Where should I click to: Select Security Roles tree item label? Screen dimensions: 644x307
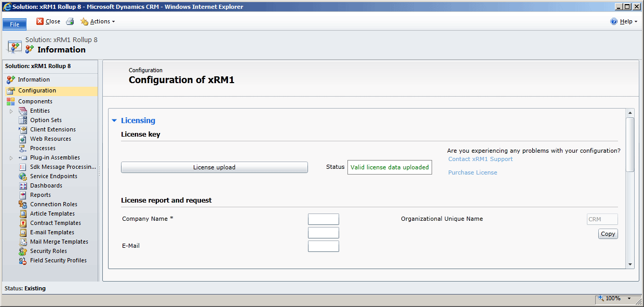tap(48, 251)
